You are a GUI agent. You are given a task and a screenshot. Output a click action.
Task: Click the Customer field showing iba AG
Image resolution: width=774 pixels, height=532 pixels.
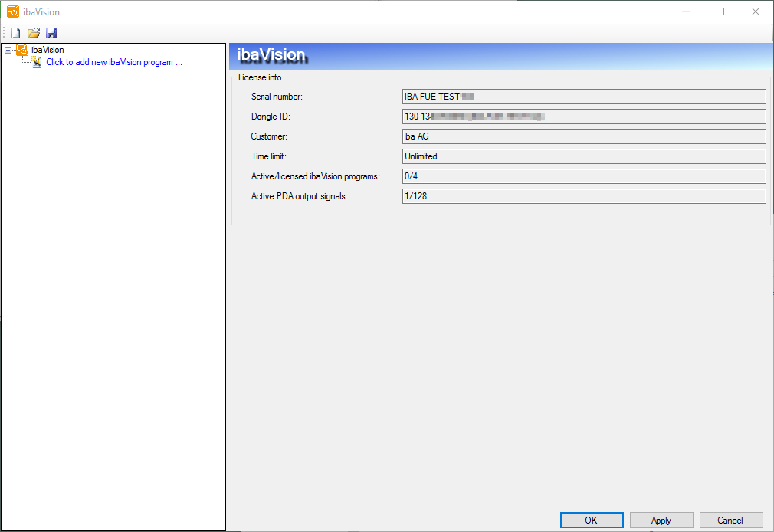[x=584, y=136]
